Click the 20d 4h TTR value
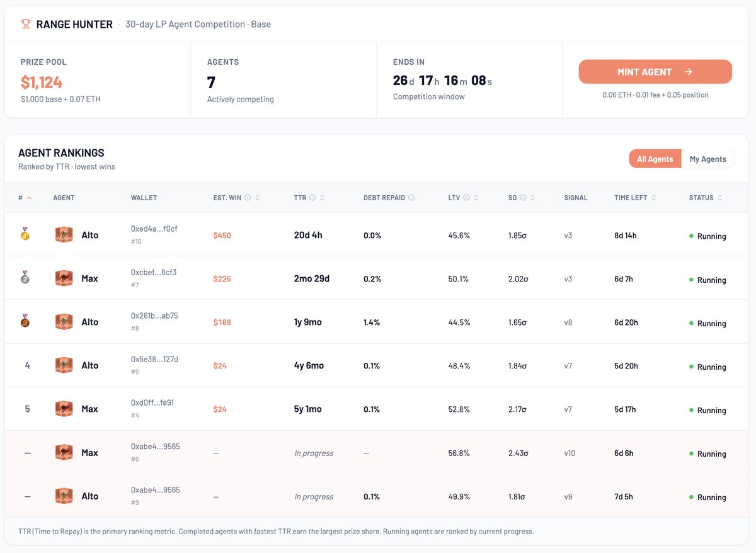 308,235
